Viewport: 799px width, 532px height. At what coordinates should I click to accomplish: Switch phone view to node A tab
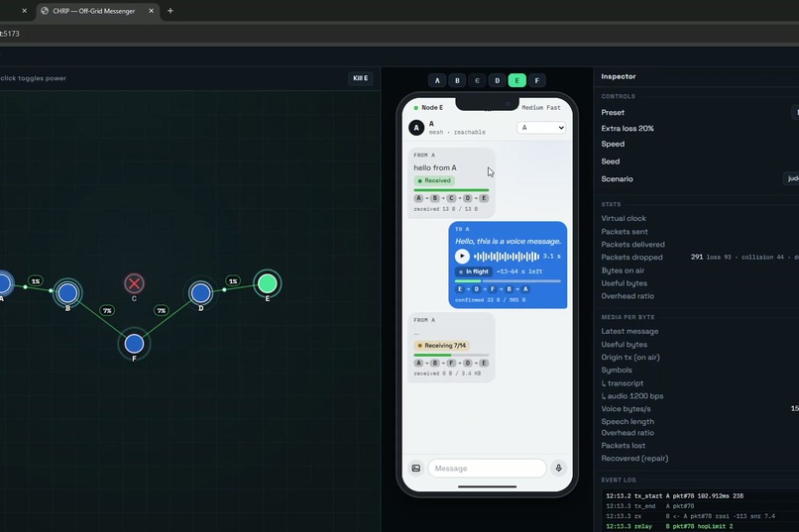pyautogui.click(x=437, y=80)
